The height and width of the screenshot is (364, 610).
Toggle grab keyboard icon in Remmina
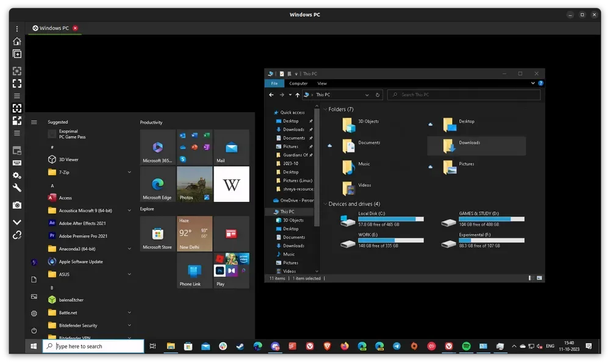pos(16,163)
